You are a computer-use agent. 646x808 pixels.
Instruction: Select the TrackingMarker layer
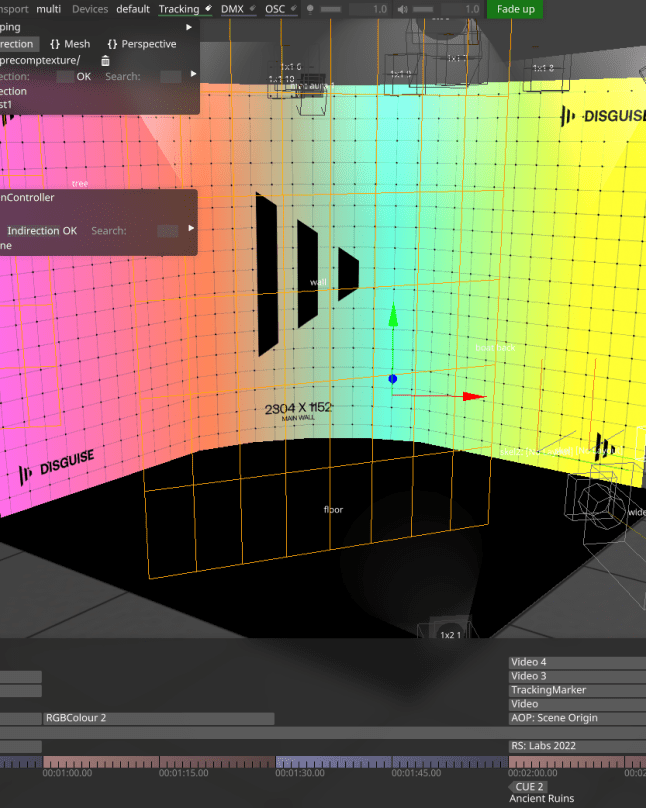[577, 690]
